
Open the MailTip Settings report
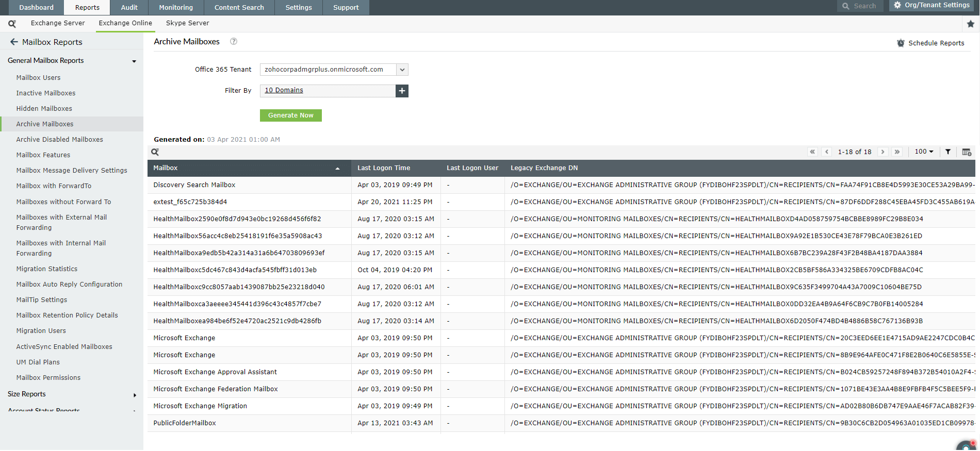[42, 300]
